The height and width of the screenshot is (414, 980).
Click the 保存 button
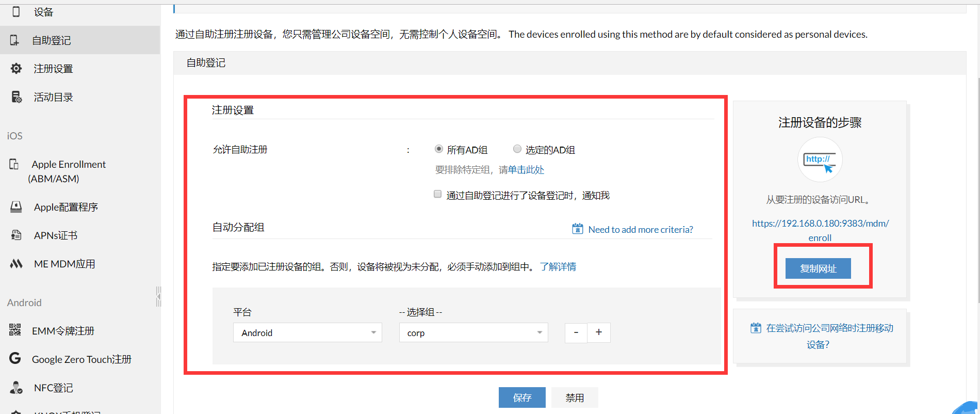coord(522,397)
